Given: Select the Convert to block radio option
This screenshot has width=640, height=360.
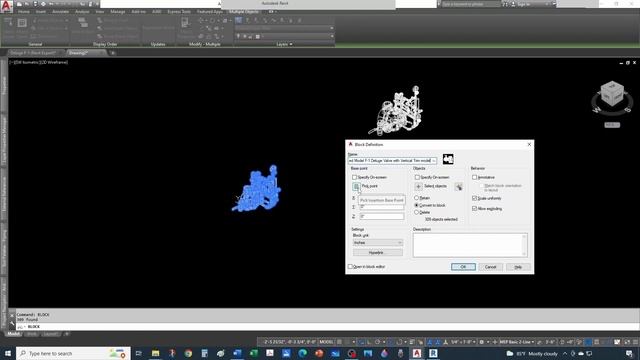Looking at the screenshot, I should pos(417,205).
